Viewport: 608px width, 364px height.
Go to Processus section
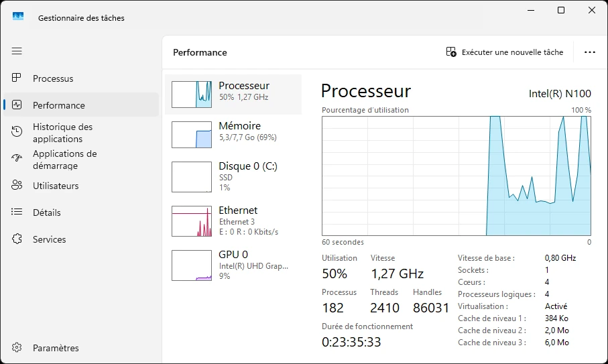(x=81, y=78)
